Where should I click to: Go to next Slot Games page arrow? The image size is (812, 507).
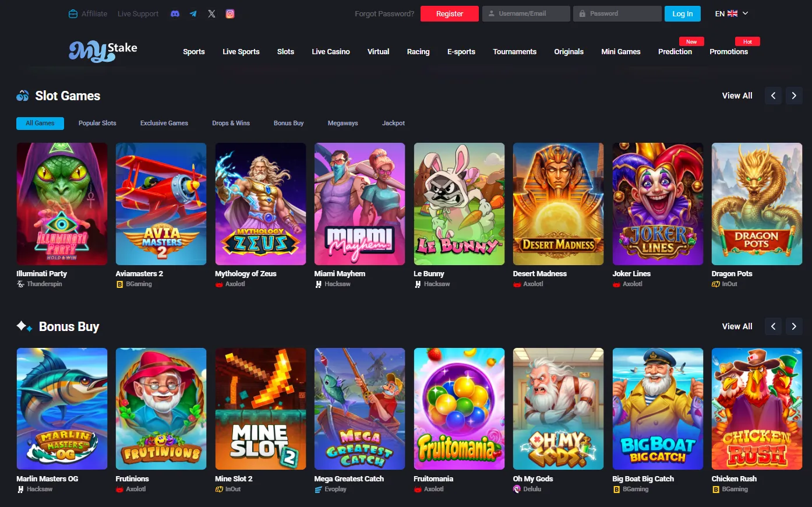[794, 96]
